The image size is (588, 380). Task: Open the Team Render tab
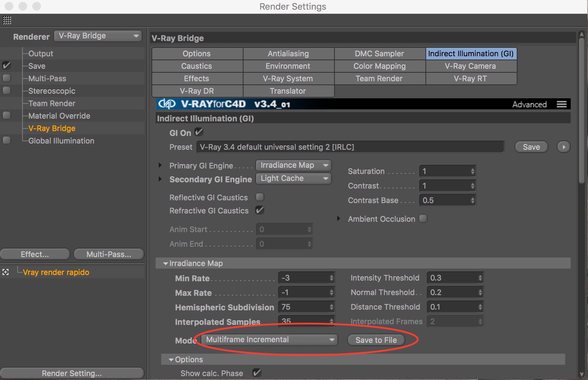point(380,79)
